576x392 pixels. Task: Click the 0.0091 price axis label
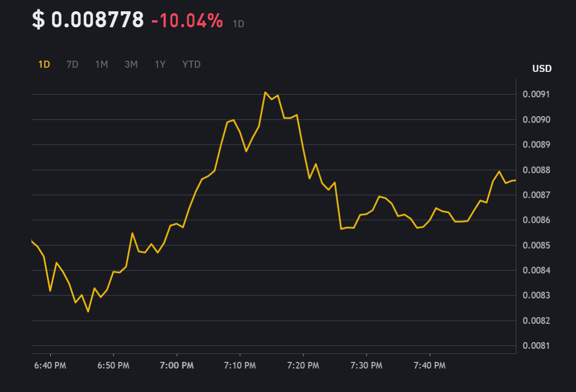(x=536, y=94)
